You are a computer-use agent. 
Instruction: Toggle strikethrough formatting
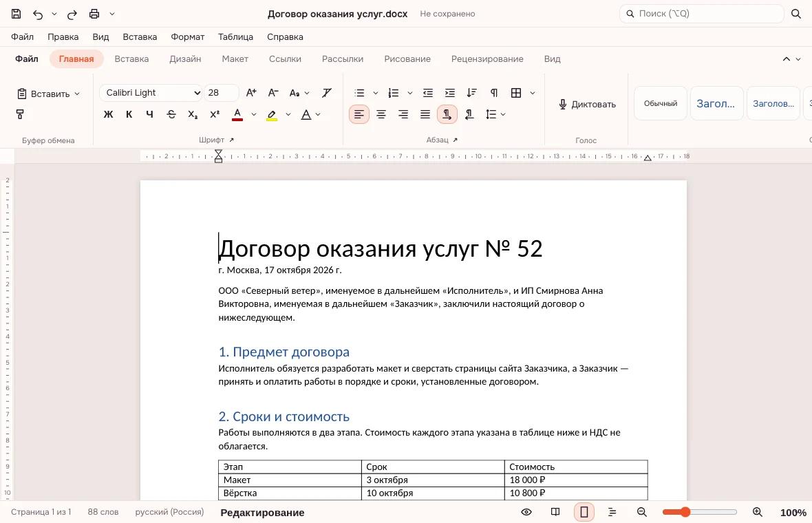pos(171,114)
